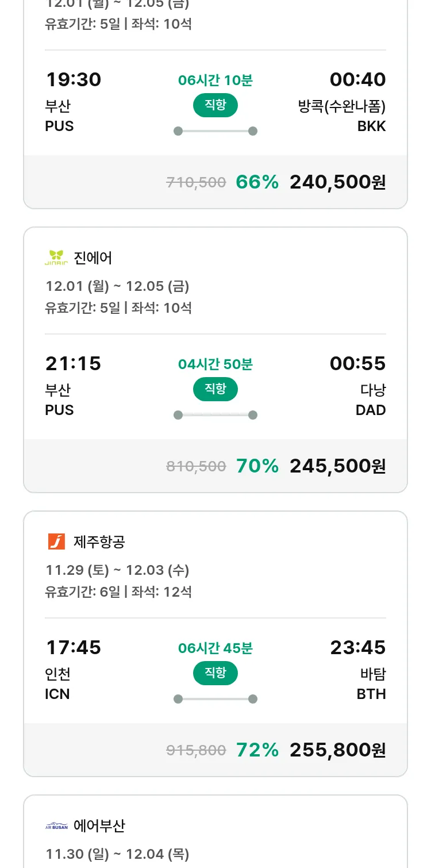Tap the BTH destination airport code
431x868 pixels.
(x=371, y=694)
